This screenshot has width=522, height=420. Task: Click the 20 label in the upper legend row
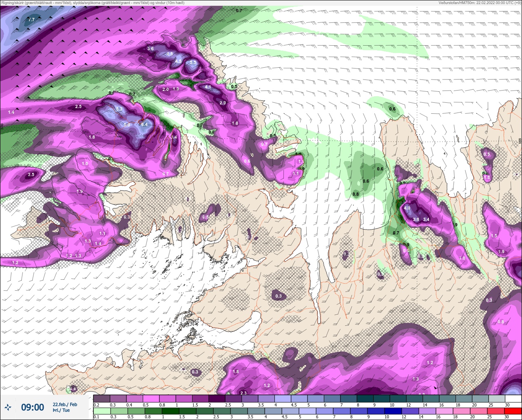point(474,405)
